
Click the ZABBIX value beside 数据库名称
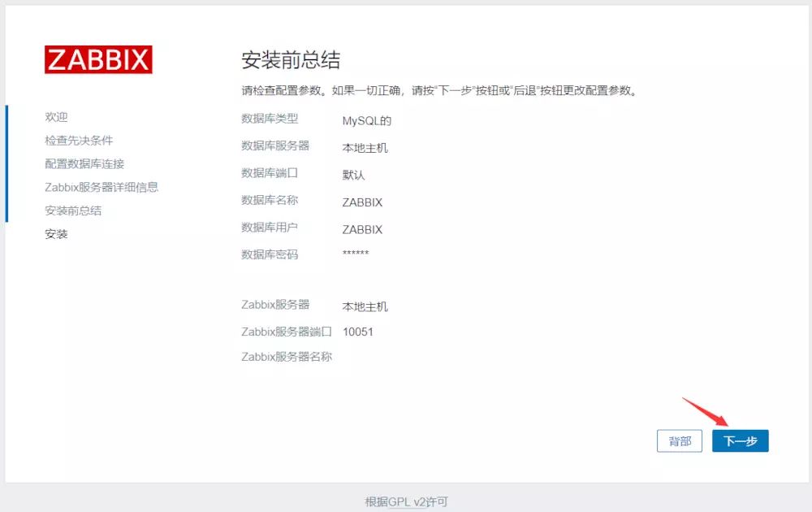coord(362,202)
